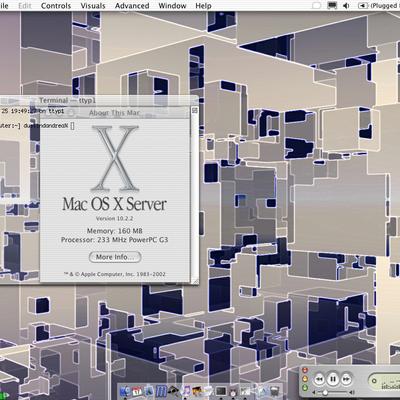Click Terminal window toolbar toggle button
This screenshot has width=400, height=400.
[195, 110]
